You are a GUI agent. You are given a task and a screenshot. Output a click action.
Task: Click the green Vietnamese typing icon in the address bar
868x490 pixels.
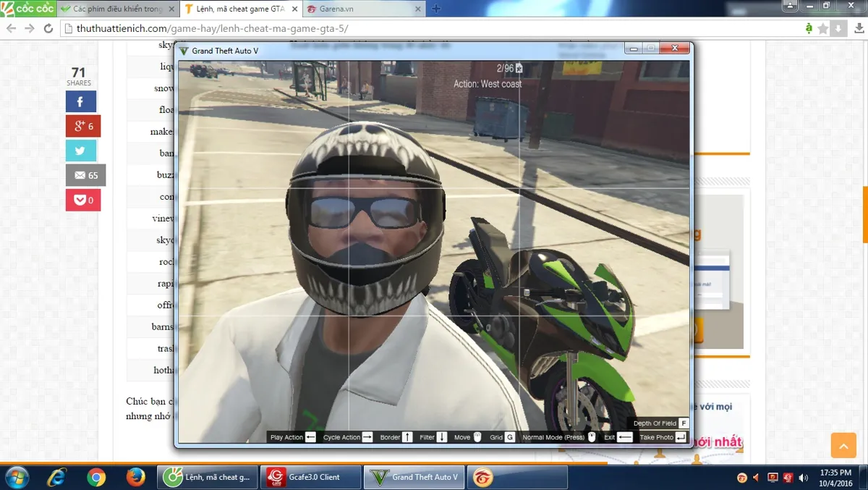click(x=809, y=28)
